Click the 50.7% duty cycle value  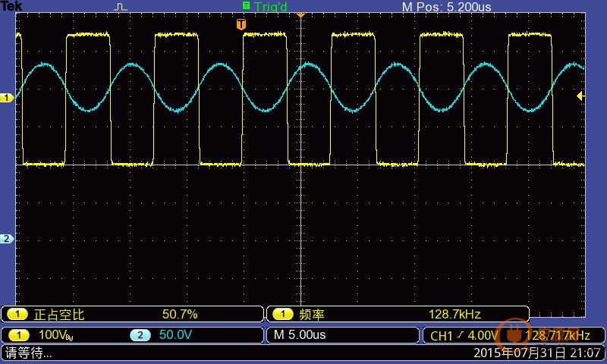click(180, 314)
